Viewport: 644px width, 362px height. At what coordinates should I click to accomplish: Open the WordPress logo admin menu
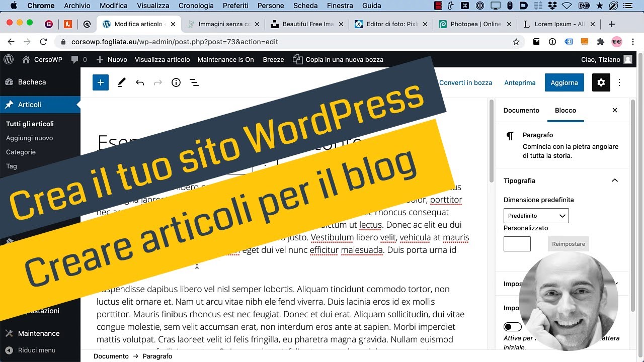9,59
